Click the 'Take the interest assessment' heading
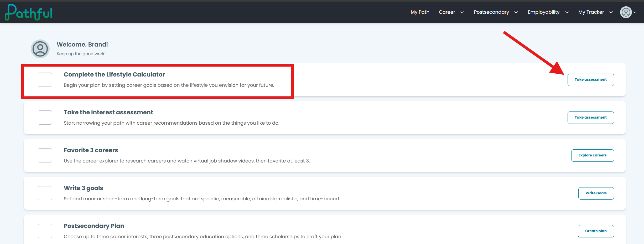The height and width of the screenshot is (244, 644). [108, 112]
